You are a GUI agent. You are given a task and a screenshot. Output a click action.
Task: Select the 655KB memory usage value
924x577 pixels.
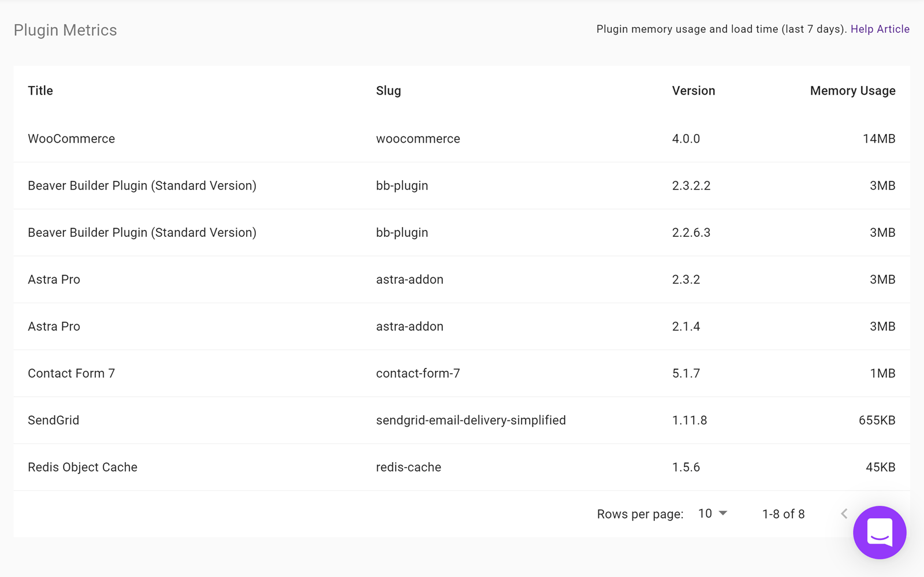877,420
